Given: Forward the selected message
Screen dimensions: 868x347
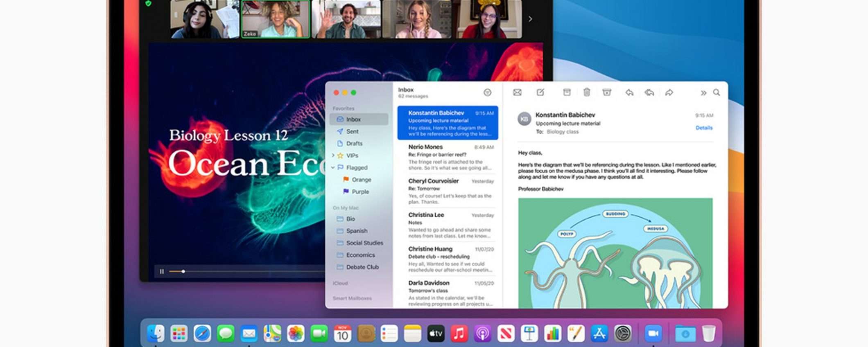Looking at the screenshot, I should pyautogui.click(x=669, y=93).
